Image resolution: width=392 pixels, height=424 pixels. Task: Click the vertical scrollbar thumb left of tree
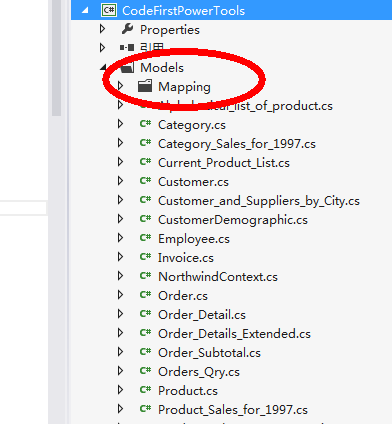[56, 58]
